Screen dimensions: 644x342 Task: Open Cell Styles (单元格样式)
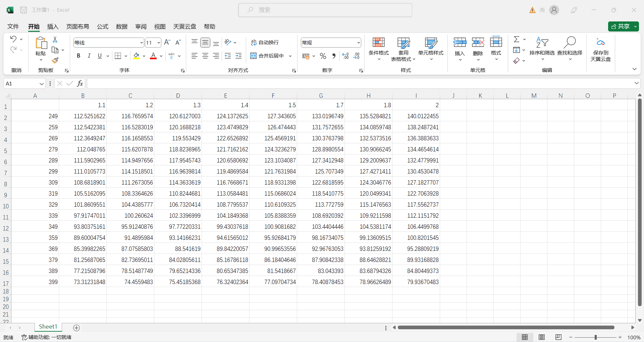pos(431,49)
